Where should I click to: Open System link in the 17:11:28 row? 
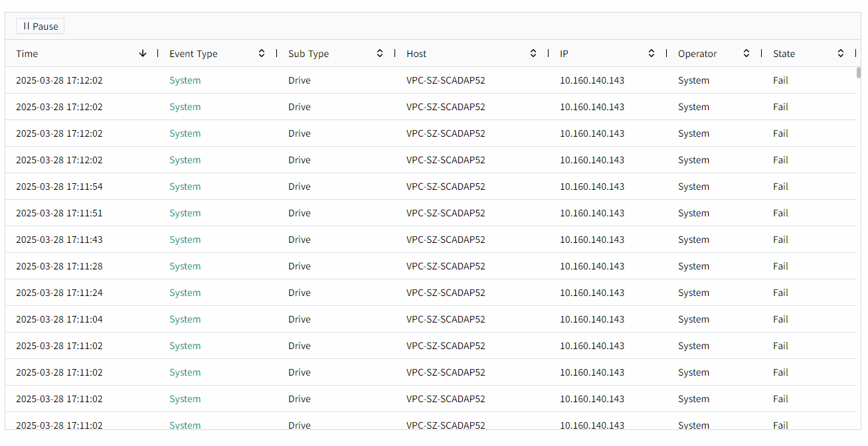point(185,266)
